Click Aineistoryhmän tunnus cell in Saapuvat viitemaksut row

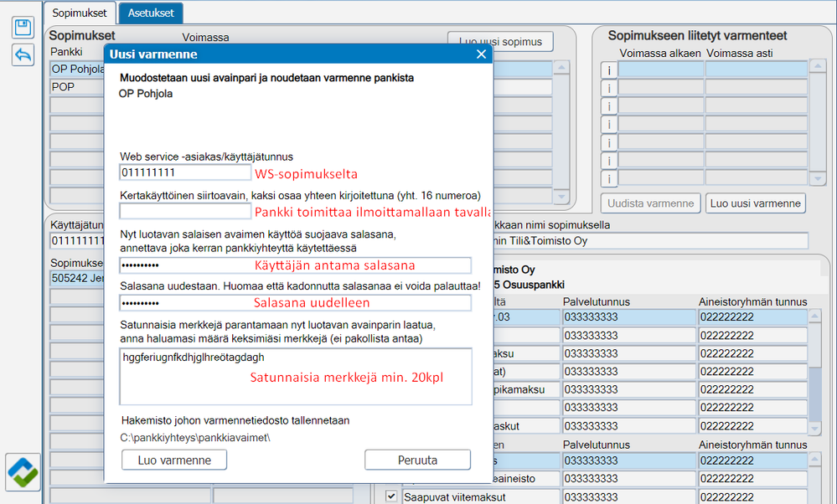(x=753, y=496)
